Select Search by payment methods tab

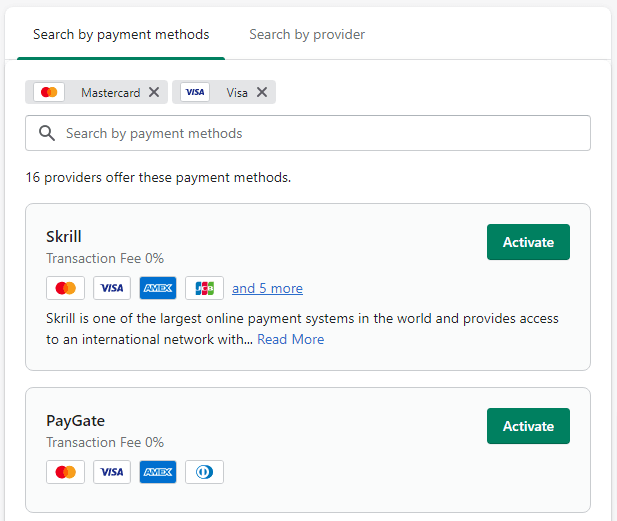point(121,35)
